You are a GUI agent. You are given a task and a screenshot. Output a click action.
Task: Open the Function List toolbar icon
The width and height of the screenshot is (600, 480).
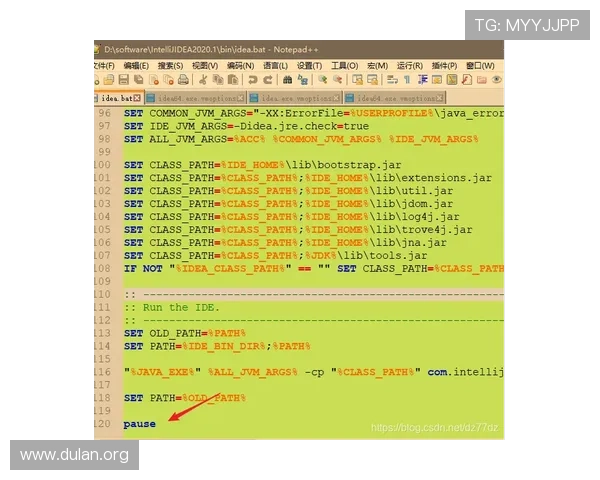click(467, 80)
